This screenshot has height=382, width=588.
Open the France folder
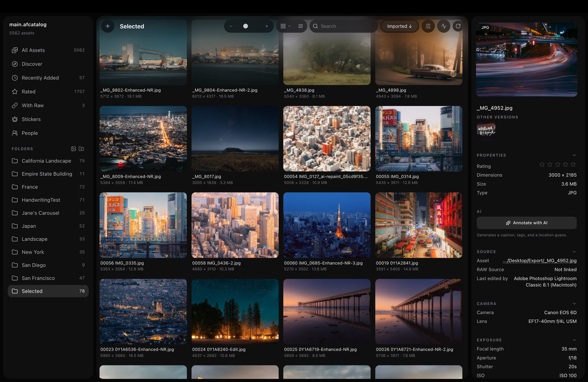click(48, 187)
